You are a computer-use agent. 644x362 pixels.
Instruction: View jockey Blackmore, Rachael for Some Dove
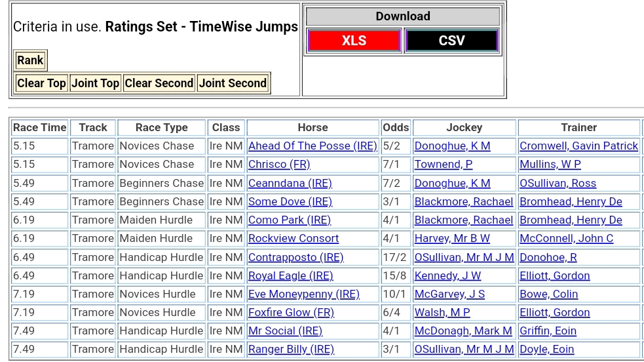point(463,201)
